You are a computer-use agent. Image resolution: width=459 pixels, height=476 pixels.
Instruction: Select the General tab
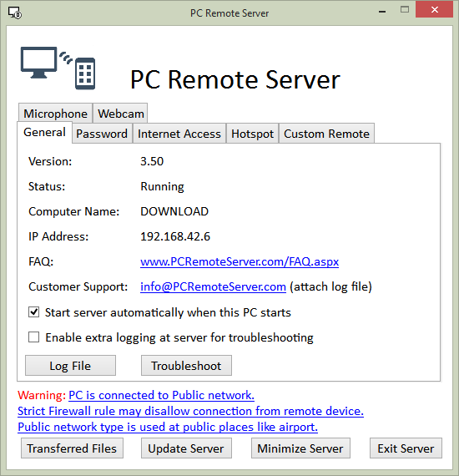click(44, 132)
